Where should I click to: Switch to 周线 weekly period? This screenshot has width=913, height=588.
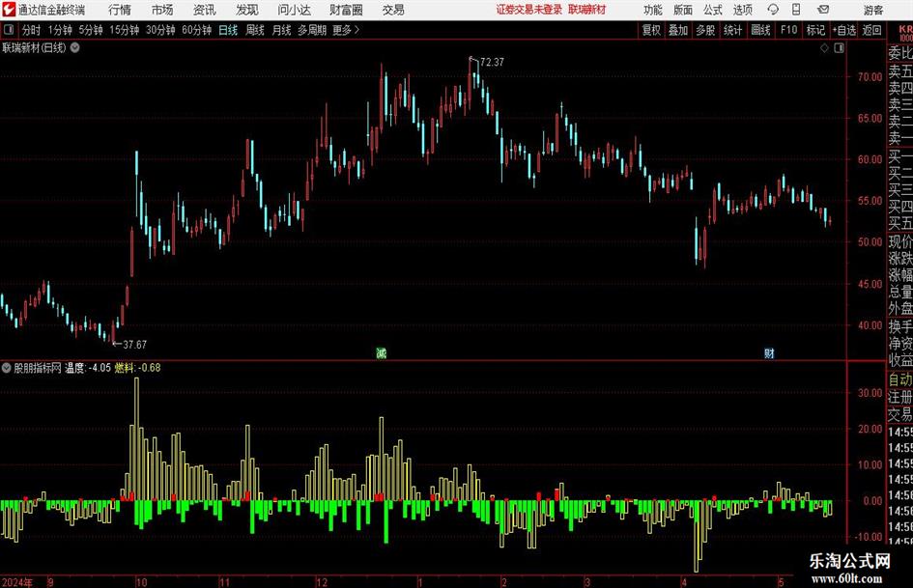[x=254, y=30]
